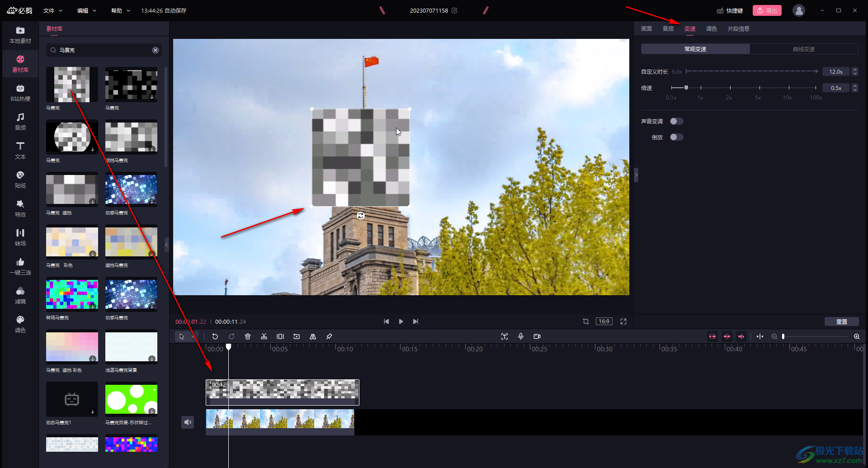Delete the selected clip with trash icon
Image resolution: width=868 pixels, height=468 pixels.
(248, 336)
